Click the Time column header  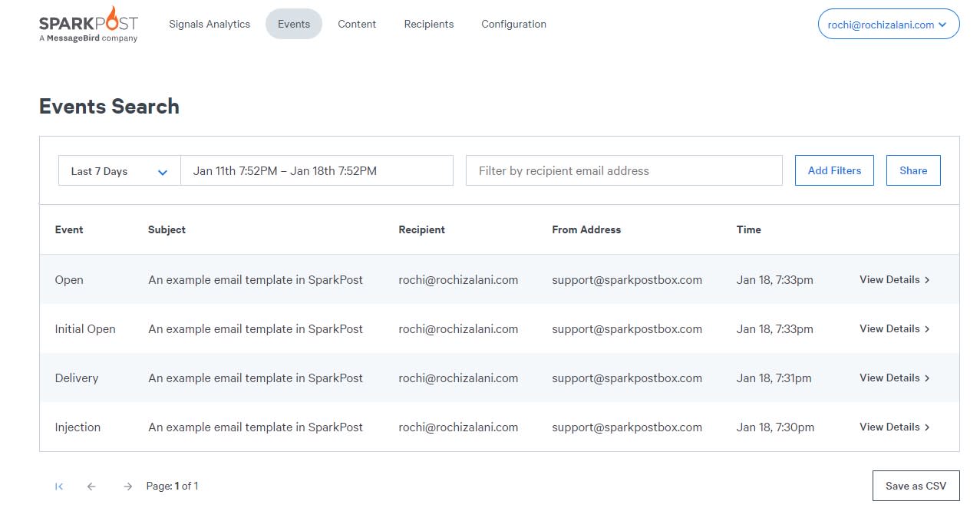(749, 229)
